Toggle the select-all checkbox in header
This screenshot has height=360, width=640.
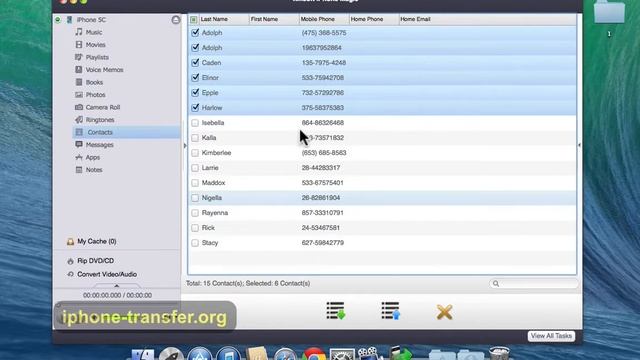tap(193, 19)
